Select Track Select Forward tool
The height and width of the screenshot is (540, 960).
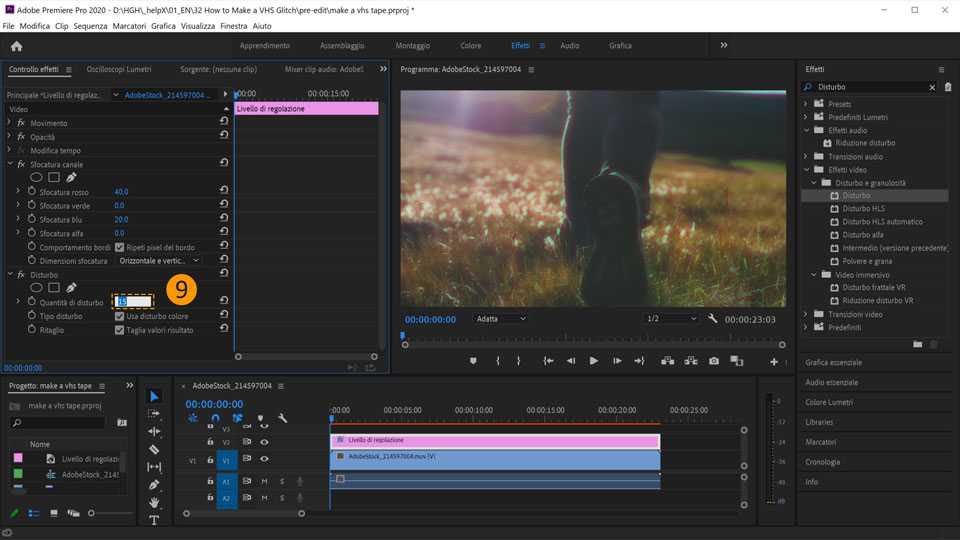tap(154, 414)
